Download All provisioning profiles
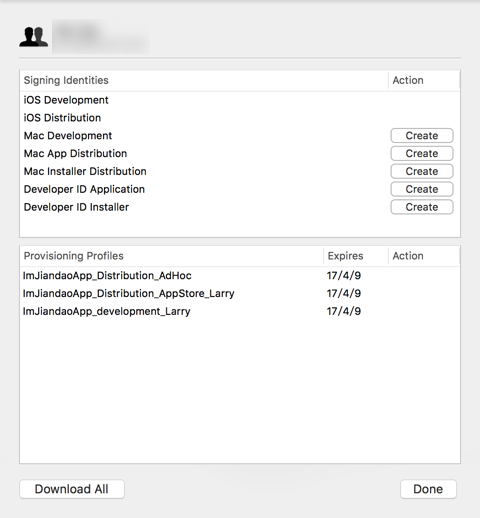The height and width of the screenshot is (518, 480). 72,489
